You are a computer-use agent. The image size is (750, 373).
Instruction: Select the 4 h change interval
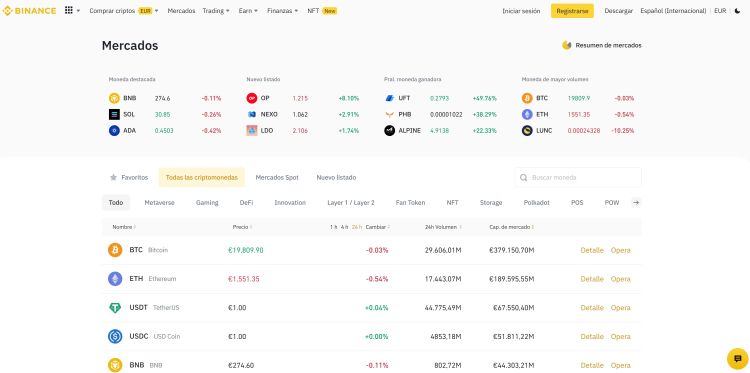point(344,227)
